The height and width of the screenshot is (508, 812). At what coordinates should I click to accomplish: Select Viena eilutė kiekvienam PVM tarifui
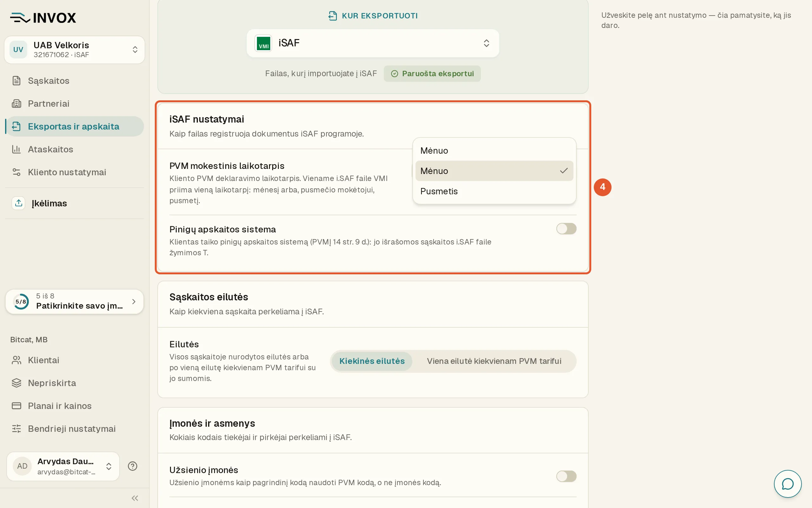point(494,361)
